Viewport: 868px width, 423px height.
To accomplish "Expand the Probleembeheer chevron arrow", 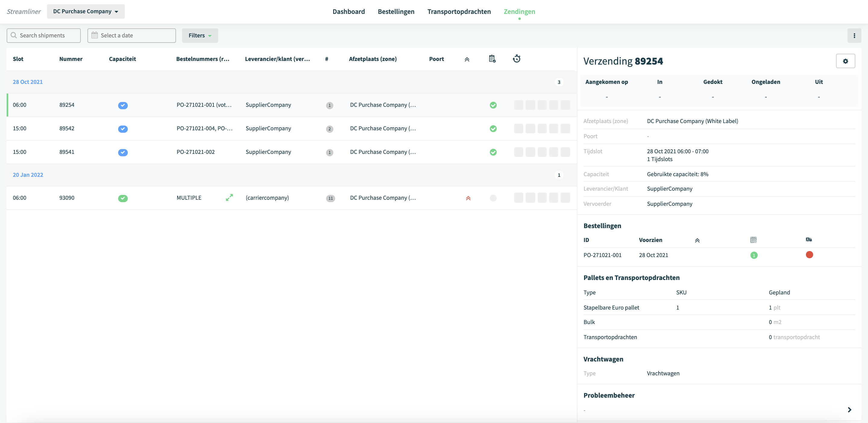I will click(849, 409).
